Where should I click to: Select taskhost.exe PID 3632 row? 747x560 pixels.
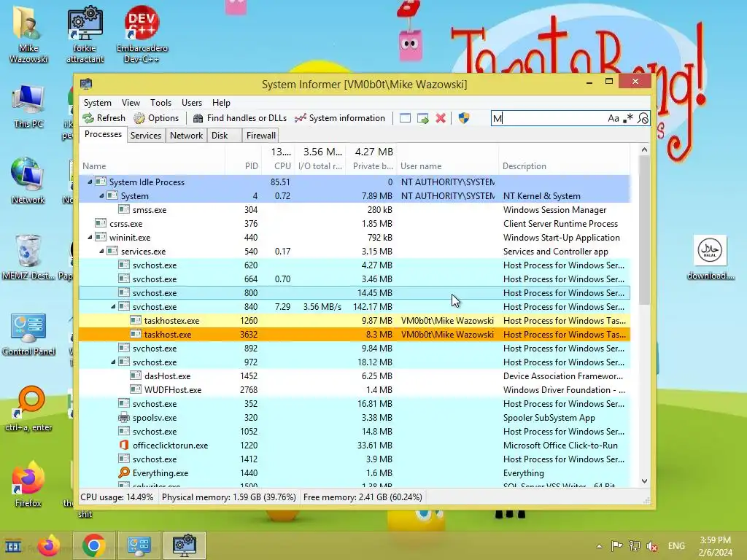coord(355,334)
